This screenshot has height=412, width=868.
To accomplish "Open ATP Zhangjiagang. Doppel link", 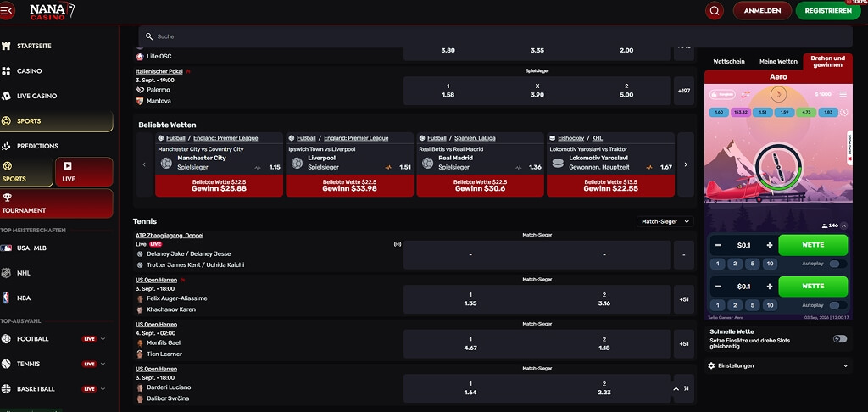I will click(170, 236).
